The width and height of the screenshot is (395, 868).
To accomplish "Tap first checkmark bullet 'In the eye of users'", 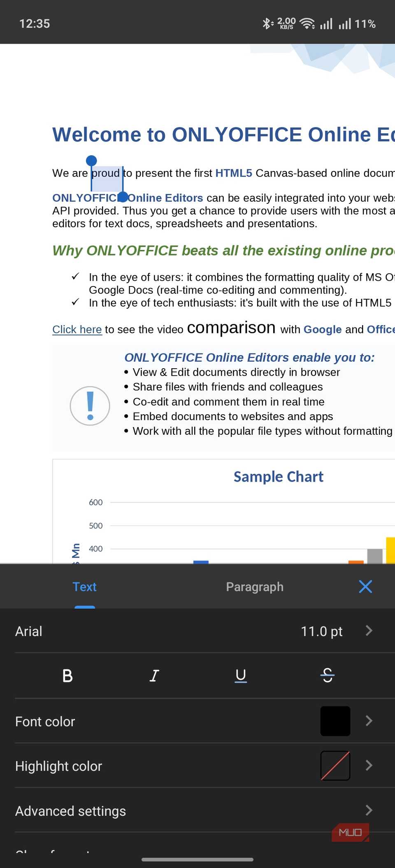I will (242, 284).
